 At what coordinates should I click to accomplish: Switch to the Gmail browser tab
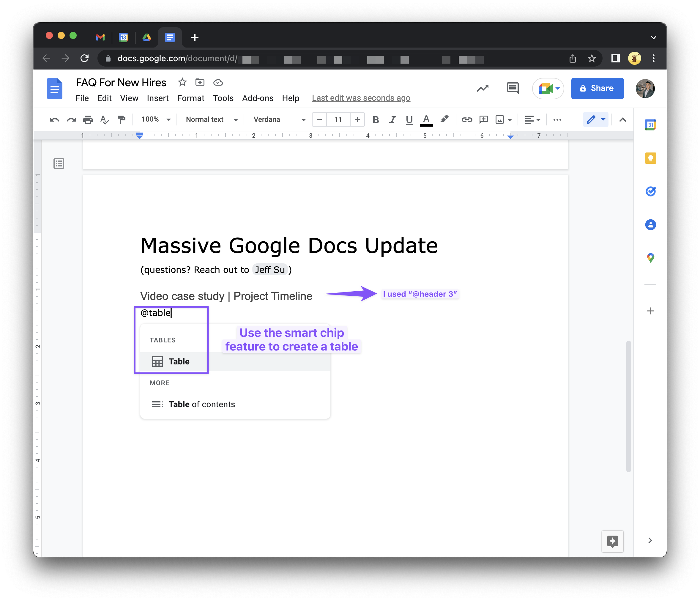pos(100,37)
